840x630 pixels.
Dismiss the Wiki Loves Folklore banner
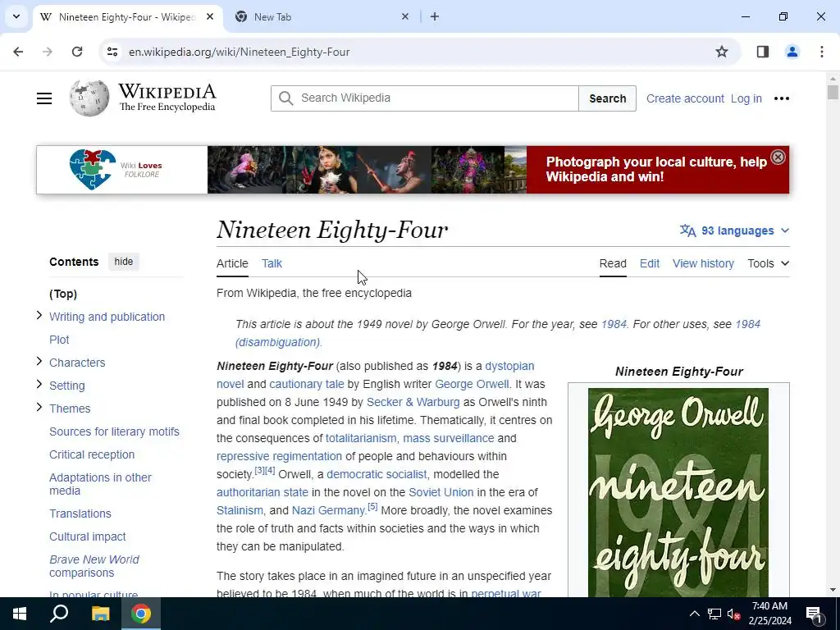(x=778, y=157)
